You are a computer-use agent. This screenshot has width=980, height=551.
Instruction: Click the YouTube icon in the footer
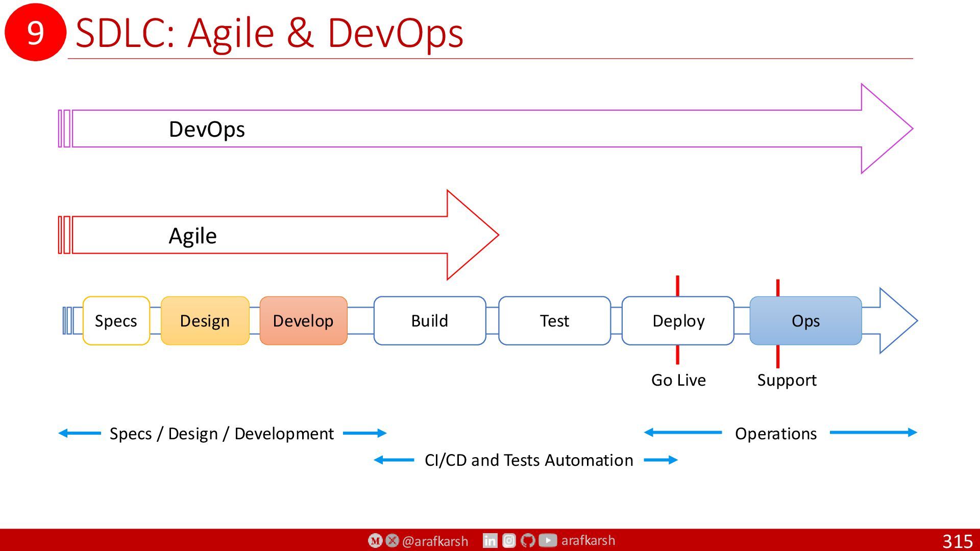548,540
